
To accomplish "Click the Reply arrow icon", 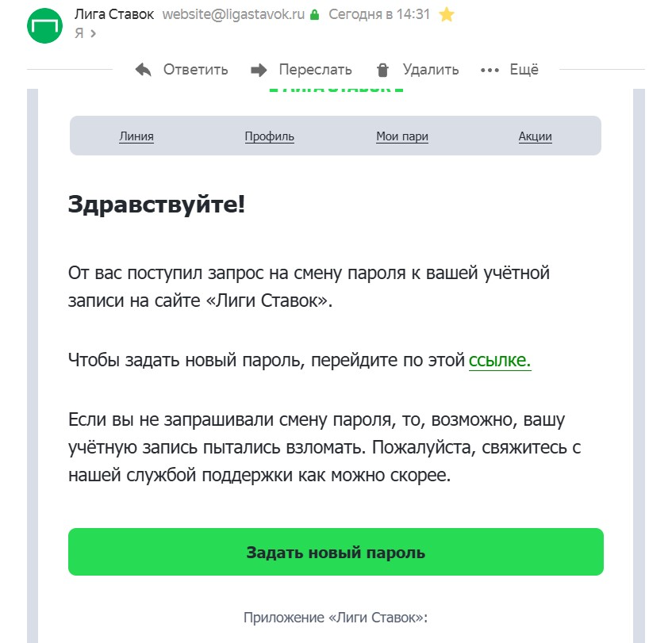I will pyautogui.click(x=143, y=70).
